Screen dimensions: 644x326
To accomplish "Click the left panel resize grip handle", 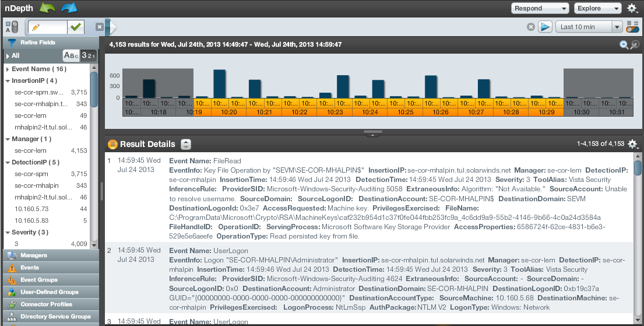I will (x=101, y=191).
